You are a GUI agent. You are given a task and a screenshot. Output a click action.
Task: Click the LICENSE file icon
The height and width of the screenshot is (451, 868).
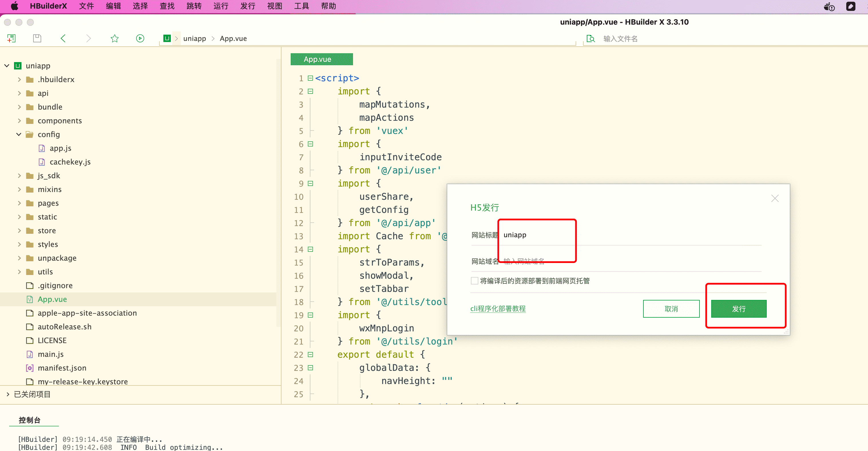click(30, 341)
